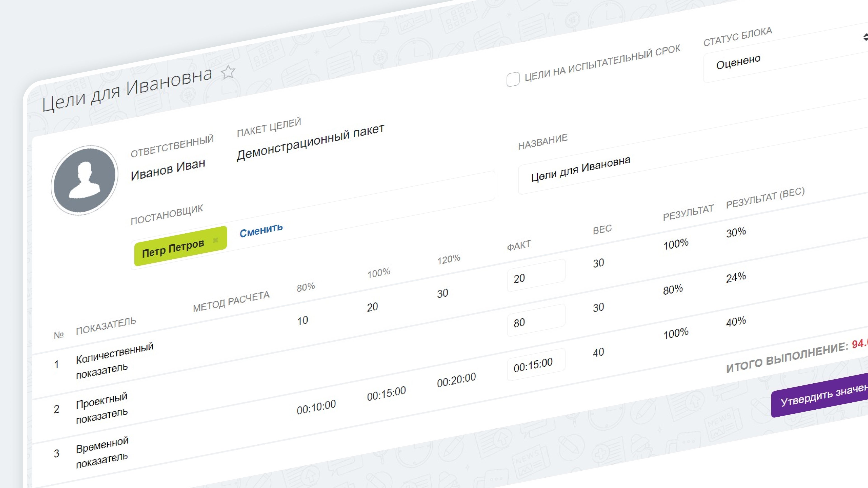Mark goals page as favorite with star
The width and height of the screenshot is (868, 488).
coord(228,72)
